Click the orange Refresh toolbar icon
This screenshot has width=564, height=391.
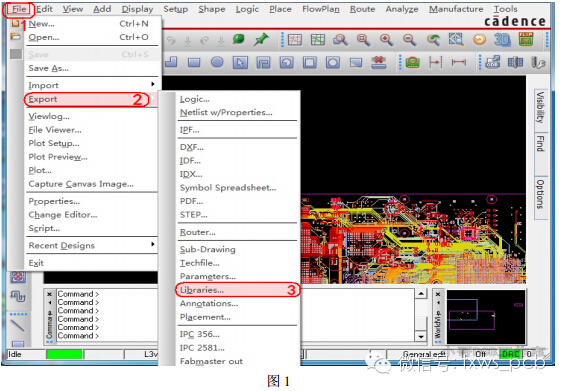pos(479,40)
